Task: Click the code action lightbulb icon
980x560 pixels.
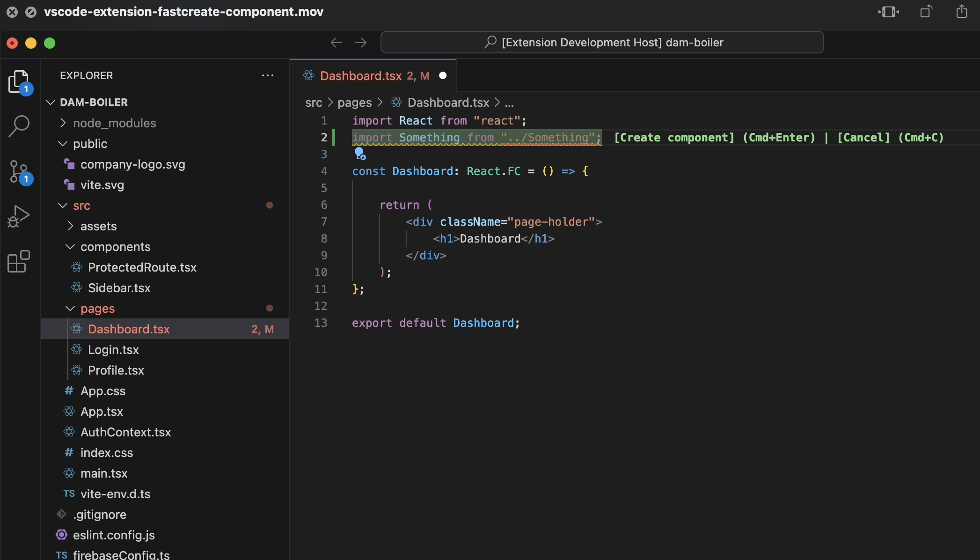Action: pyautogui.click(x=360, y=154)
